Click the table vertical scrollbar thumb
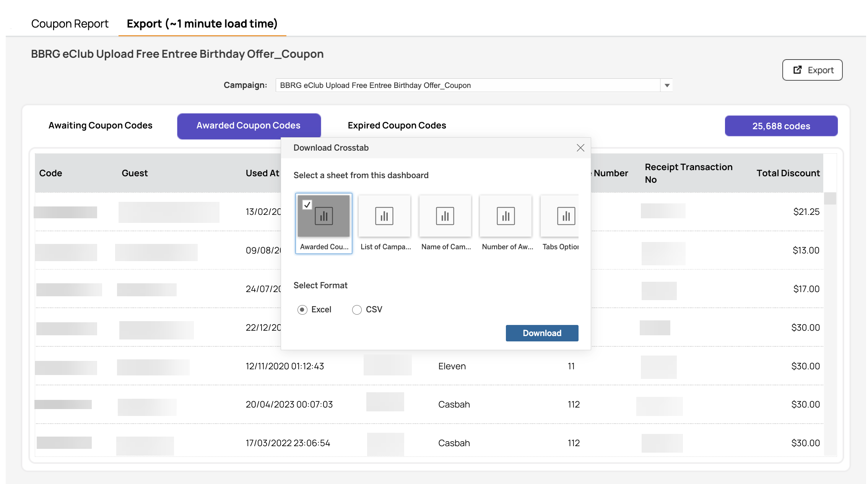 (x=830, y=198)
